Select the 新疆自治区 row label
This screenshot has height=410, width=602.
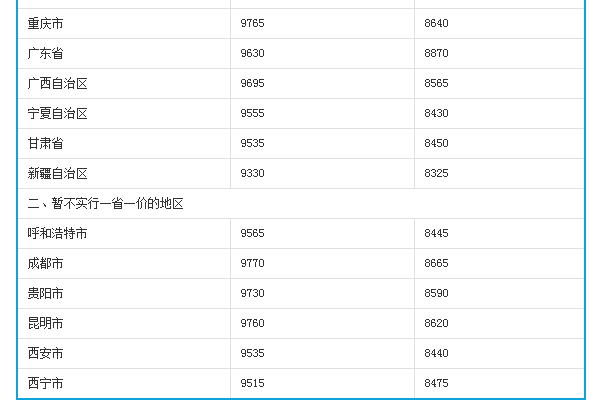tap(58, 173)
